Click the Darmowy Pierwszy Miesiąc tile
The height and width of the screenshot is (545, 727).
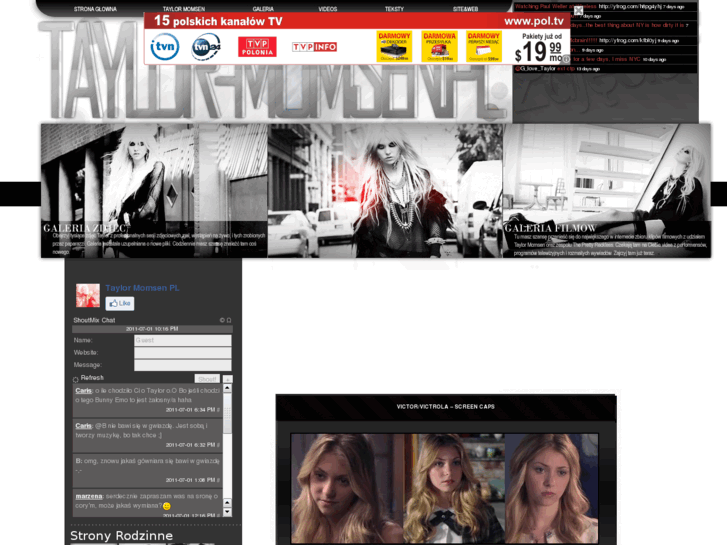coord(484,46)
